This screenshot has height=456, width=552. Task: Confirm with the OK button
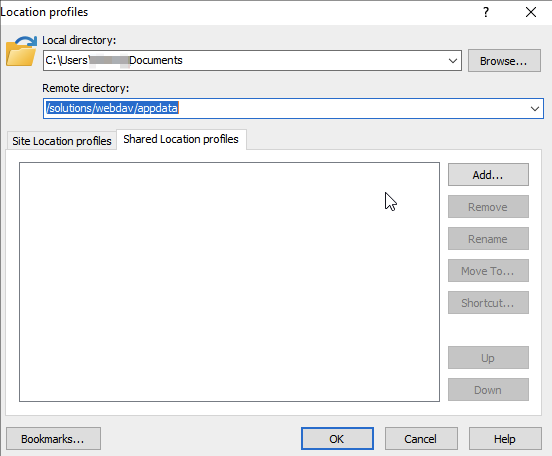[x=337, y=439]
